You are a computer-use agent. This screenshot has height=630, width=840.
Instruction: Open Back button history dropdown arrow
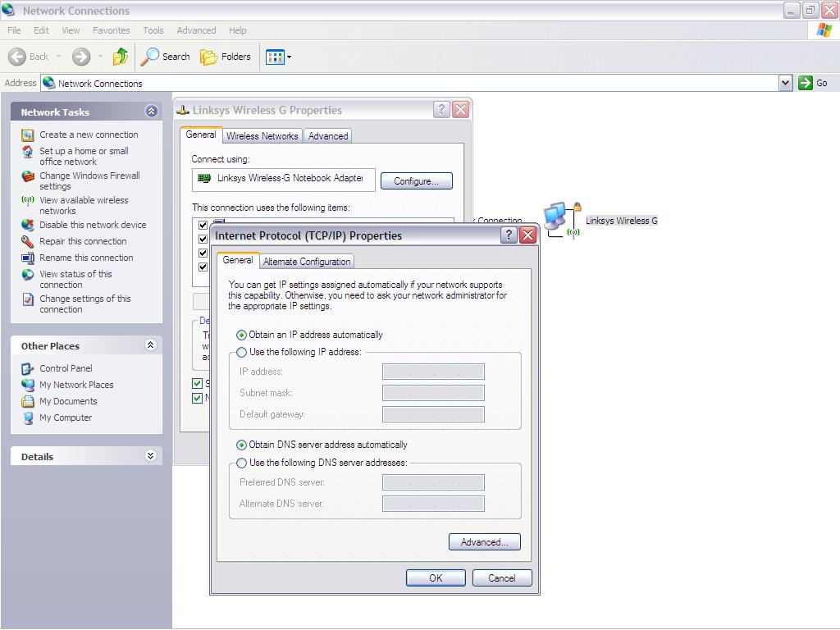click(x=58, y=57)
